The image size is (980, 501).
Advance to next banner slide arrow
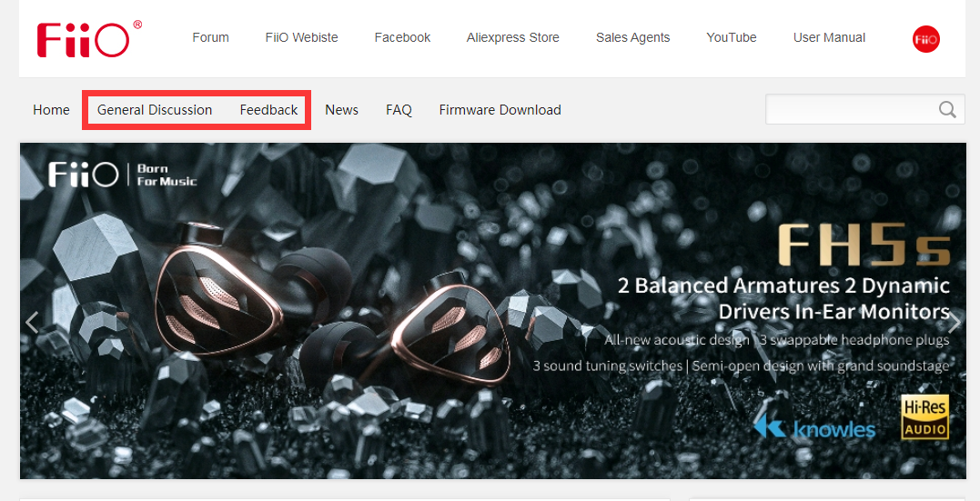(x=955, y=323)
